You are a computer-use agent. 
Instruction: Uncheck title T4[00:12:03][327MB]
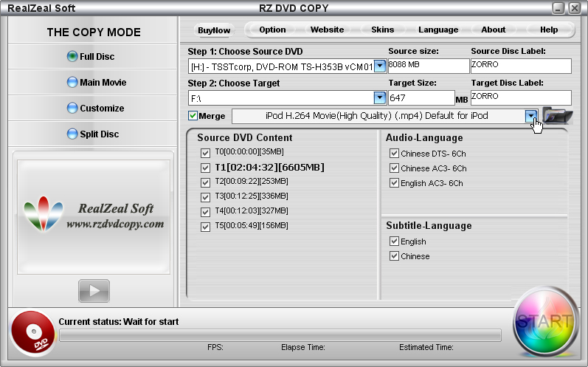coord(205,212)
